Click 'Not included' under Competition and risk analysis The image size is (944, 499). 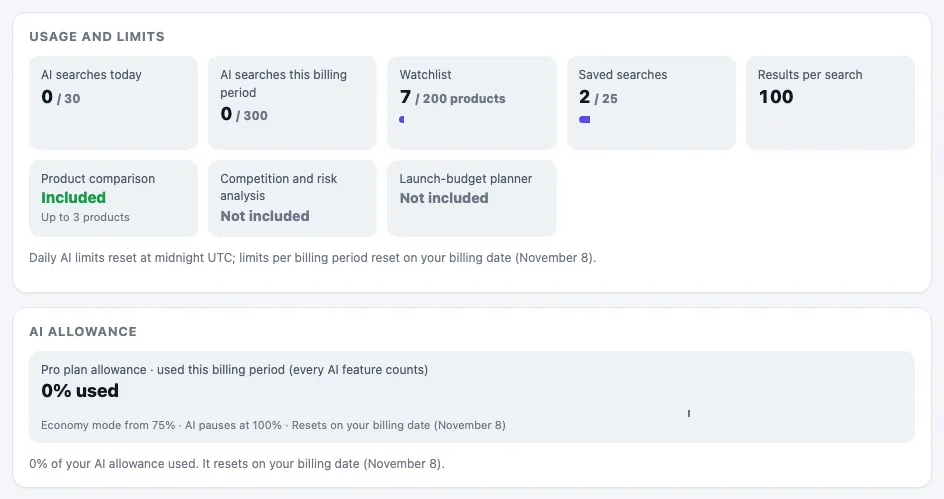pyautogui.click(x=265, y=216)
